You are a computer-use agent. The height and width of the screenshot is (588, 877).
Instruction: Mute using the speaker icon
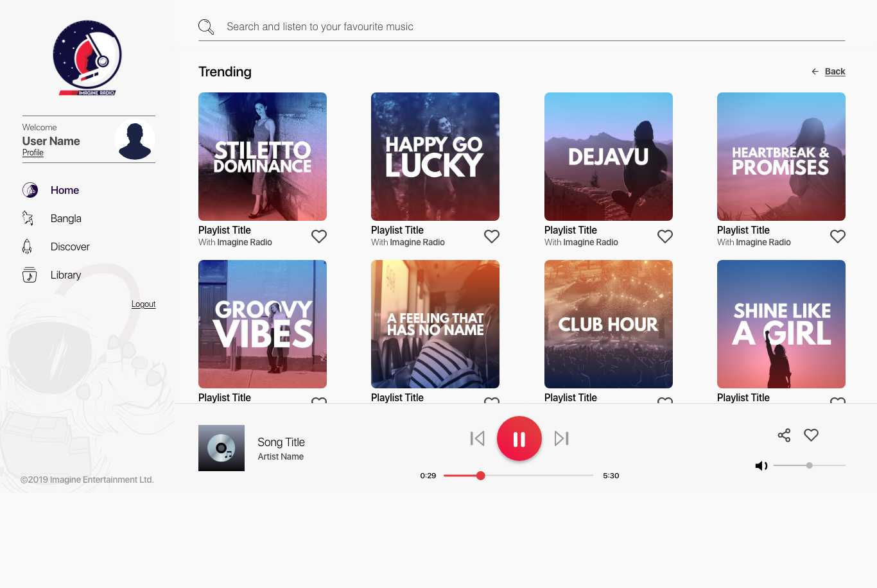[x=761, y=465]
